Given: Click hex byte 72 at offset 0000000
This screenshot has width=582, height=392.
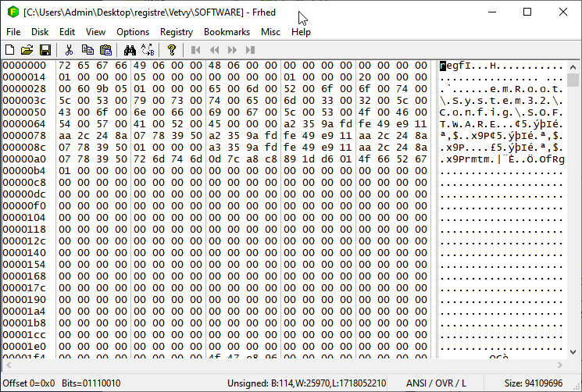Looking at the screenshot, I should [64, 66].
